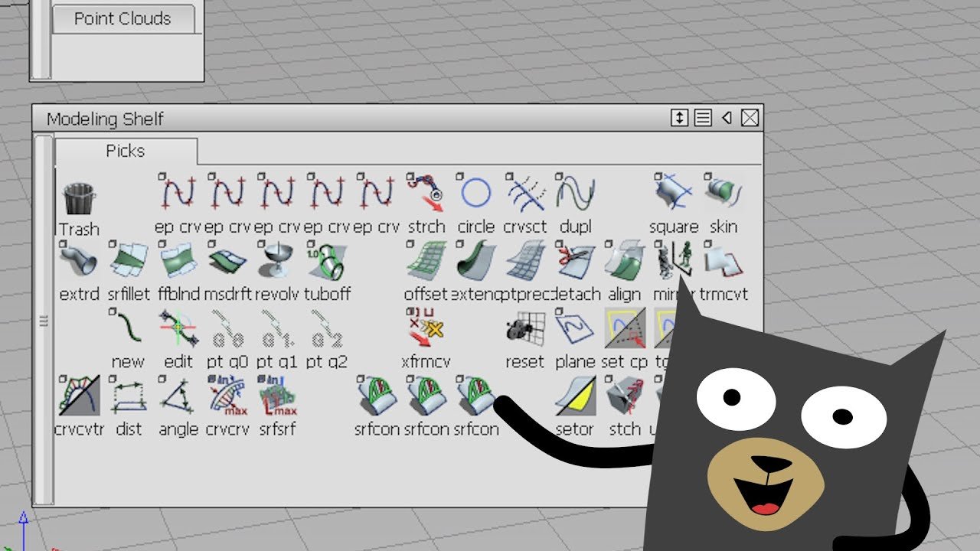Select the ptprec patch precision tool
Image resolution: width=980 pixels, height=551 pixels.
tap(525, 260)
